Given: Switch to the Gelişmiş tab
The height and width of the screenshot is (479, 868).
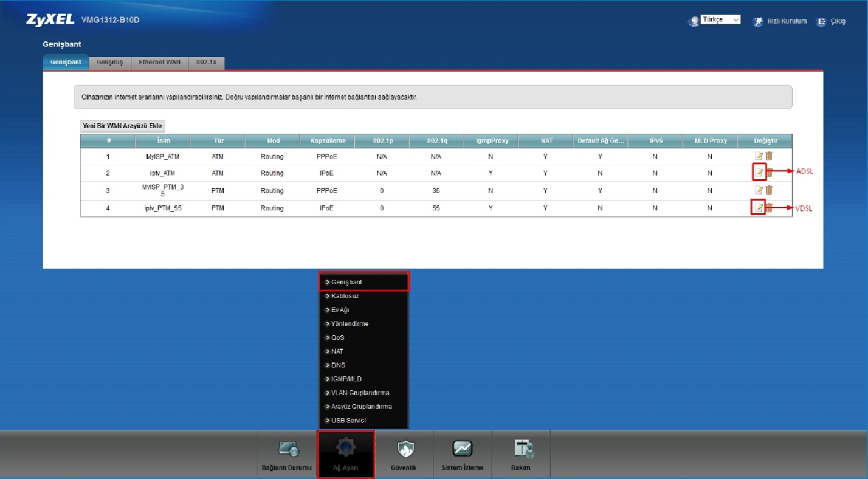Looking at the screenshot, I should [110, 62].
